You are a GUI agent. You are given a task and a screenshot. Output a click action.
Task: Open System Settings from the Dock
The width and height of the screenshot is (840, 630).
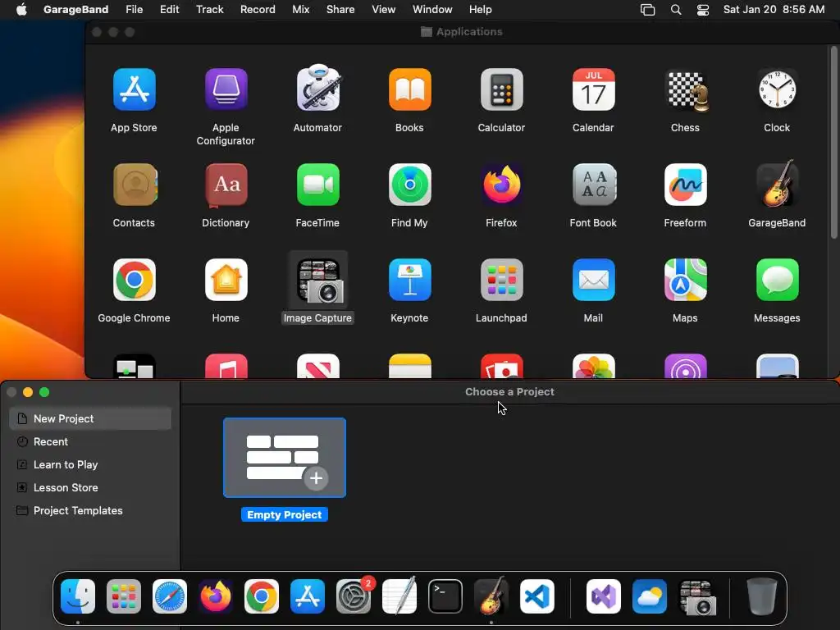[x=354, y=596]
